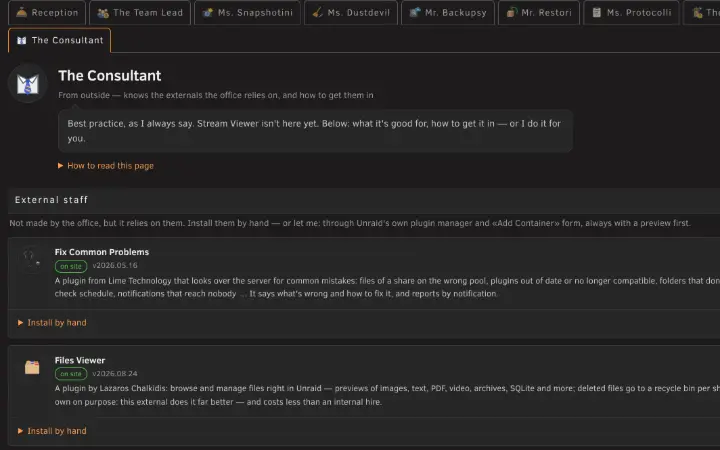Select The Consultant tab
The width and height of the screenshot is (720, 450).
pos(59,40)
